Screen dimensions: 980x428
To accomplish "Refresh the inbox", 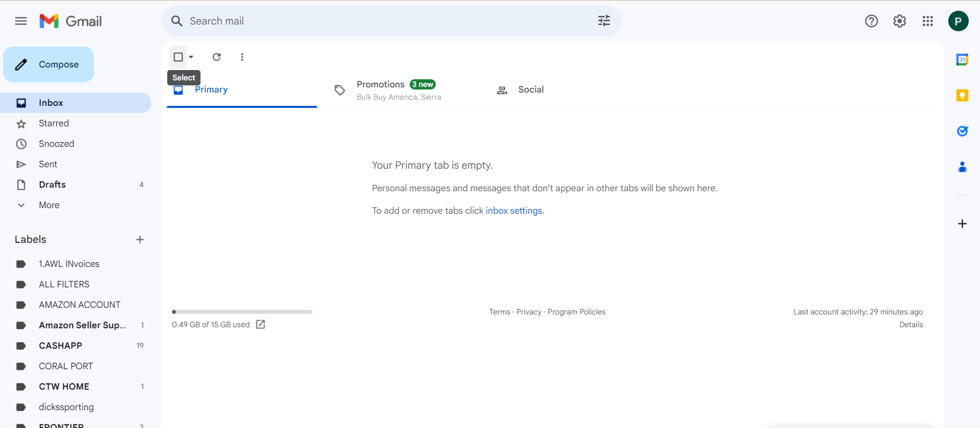I will pos(217,57).
